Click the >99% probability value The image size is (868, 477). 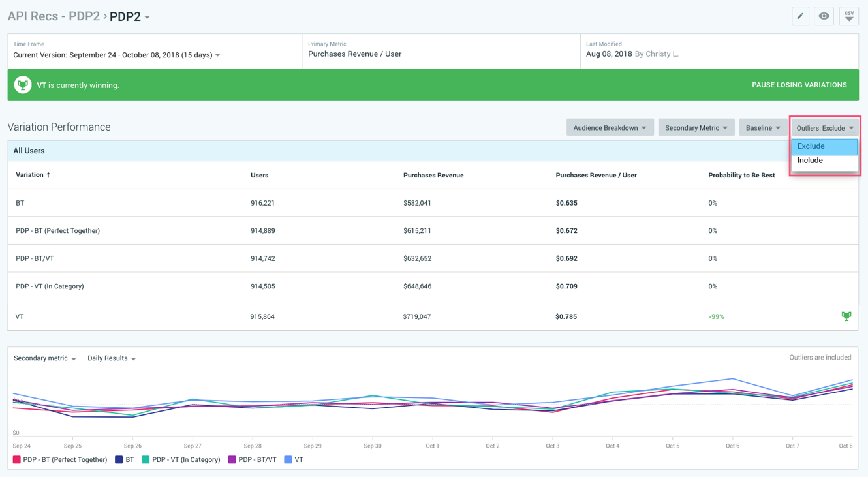point(716,317)
